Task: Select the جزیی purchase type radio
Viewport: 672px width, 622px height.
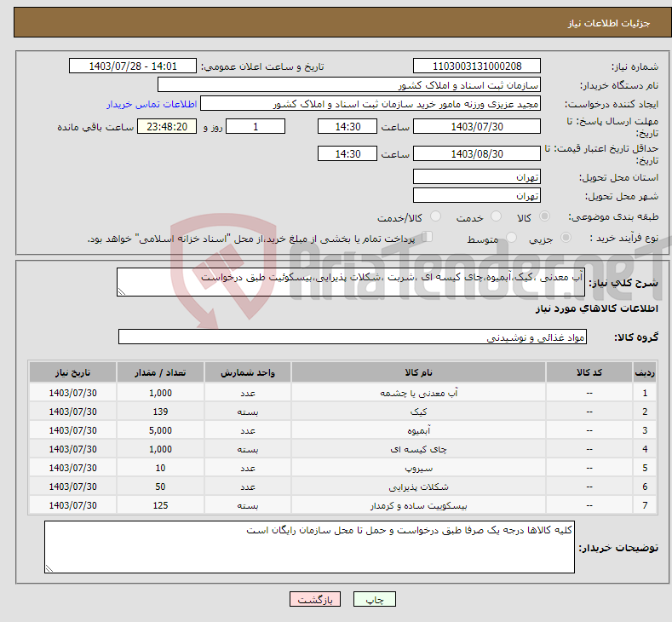Action: click(566, 237)
